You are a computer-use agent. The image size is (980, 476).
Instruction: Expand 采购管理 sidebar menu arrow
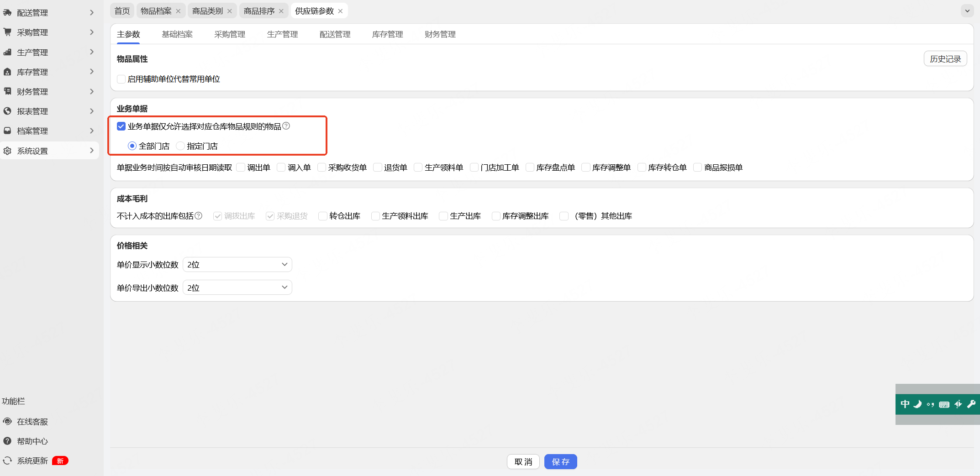92,32
